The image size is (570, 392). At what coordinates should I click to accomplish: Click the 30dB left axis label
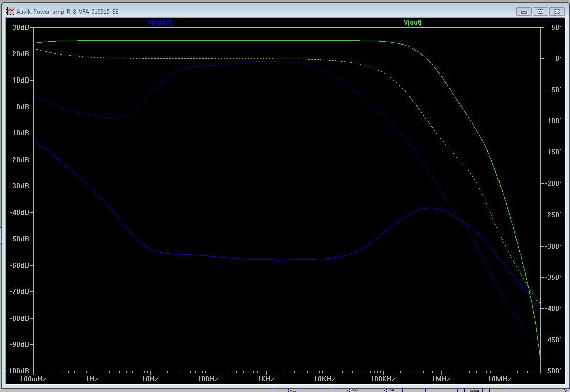(x=21, y=27)
